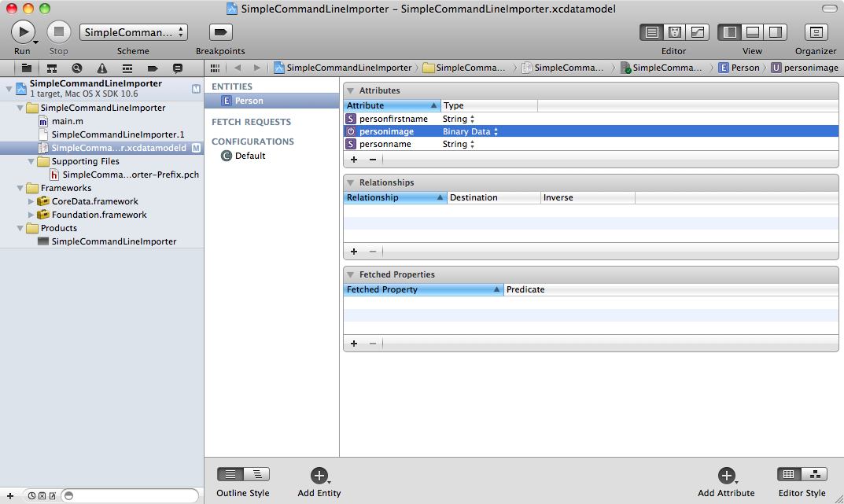Click the Run play button
Image resolution: width=844 pixels, height=504 pixels.
[x=23, y=32]
